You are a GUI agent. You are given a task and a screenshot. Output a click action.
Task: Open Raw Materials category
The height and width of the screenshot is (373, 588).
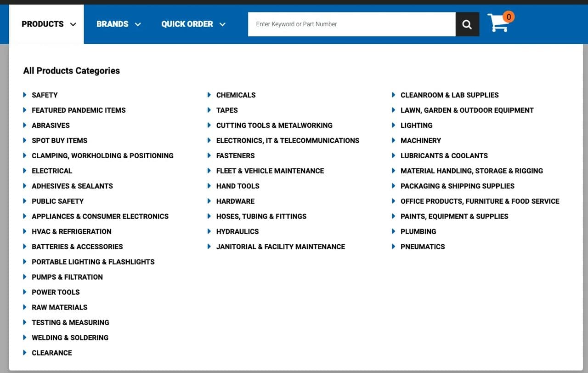(x=59, y=308)
